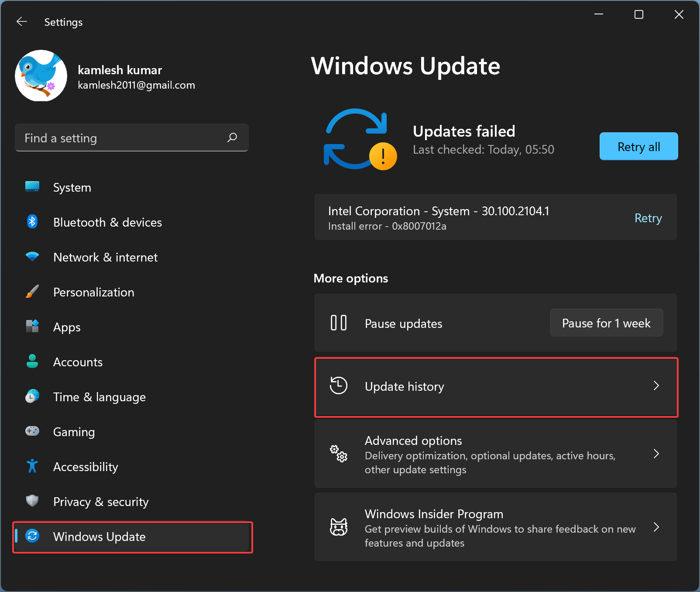This screenshot has height=592, width=700.
Task: Click the Windows Insider cat icon
Action: click(x=339, y=527)
